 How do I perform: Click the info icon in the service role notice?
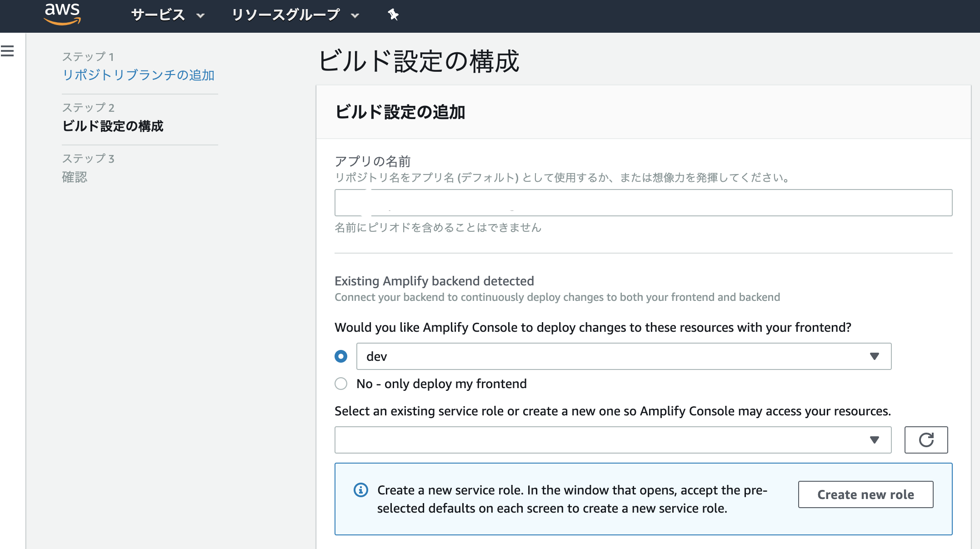click(360, 489)
